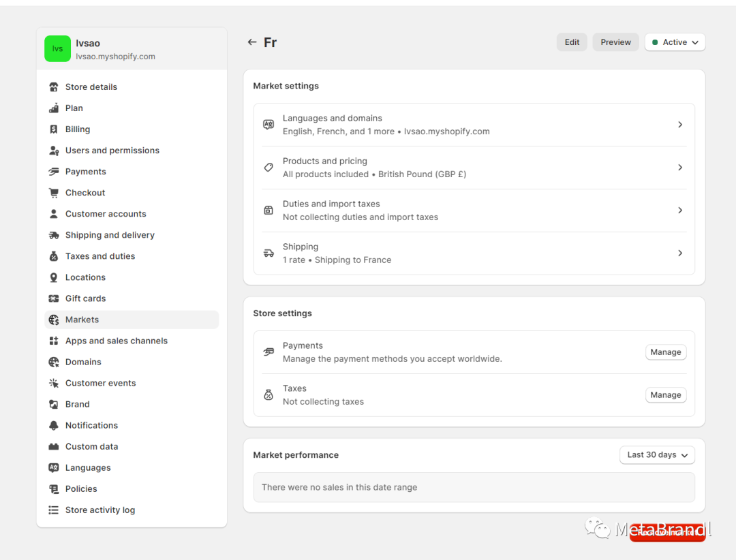Click the Ivsao.myshopify.com store link
736x560 pixels.
click(115, 57)
